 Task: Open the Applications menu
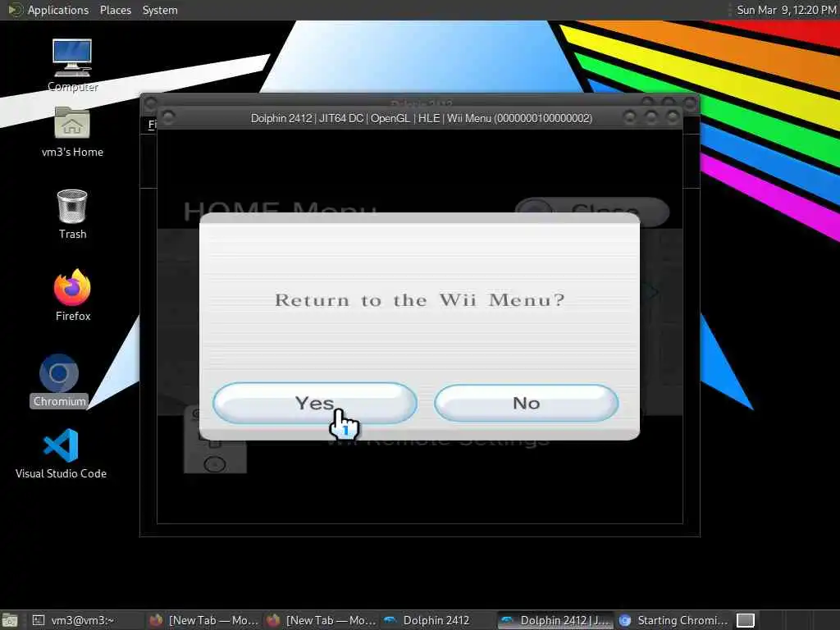click(x=58, y=10)
